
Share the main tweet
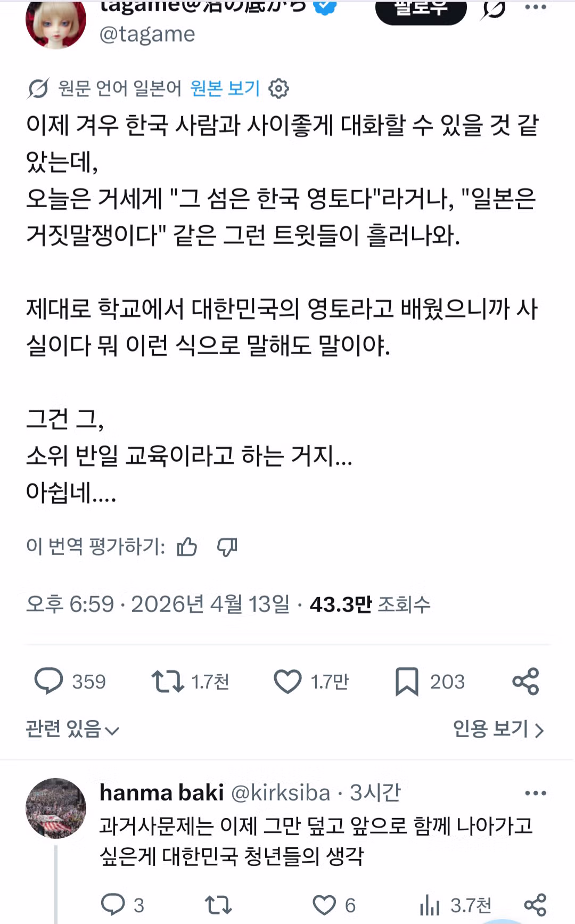pyautogui.click(x=525, y=681)
